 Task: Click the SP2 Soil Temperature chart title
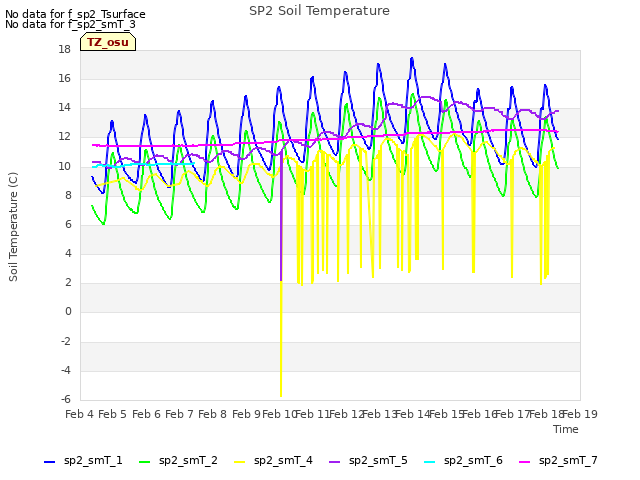319,11
